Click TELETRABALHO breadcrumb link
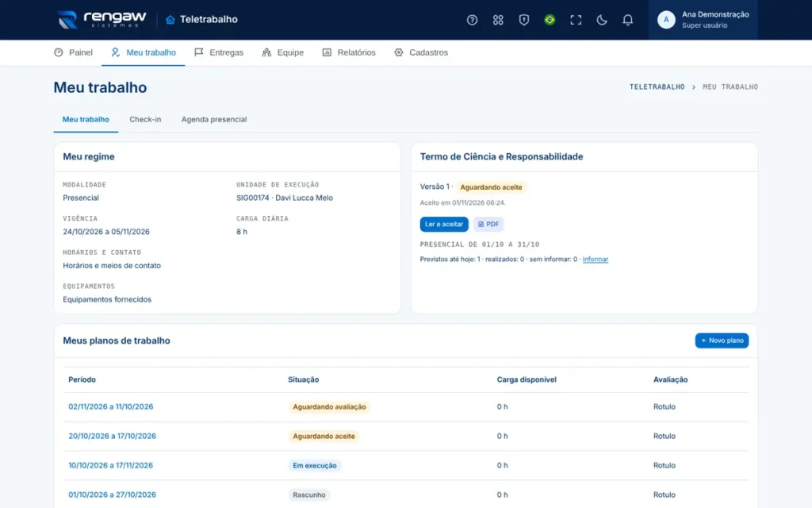This screenshot has height=508, width=812. click(x=657, y=87)
